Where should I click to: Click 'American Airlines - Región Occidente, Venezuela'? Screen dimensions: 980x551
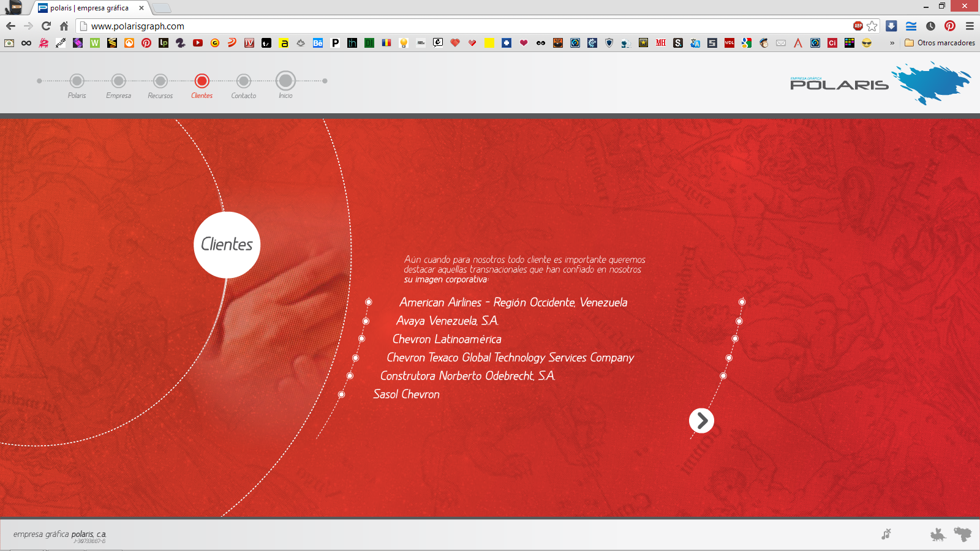[x=513, y=302]
